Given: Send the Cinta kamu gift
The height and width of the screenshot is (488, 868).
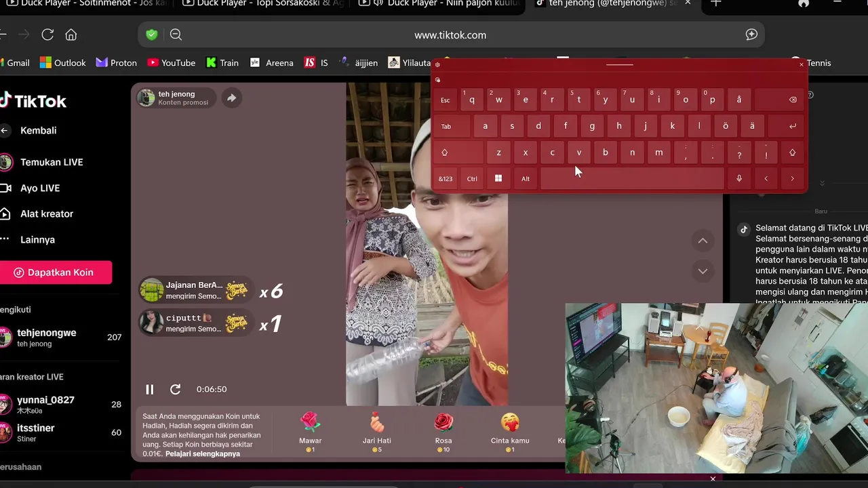Looking at the screenshot, I should (510, 432).
